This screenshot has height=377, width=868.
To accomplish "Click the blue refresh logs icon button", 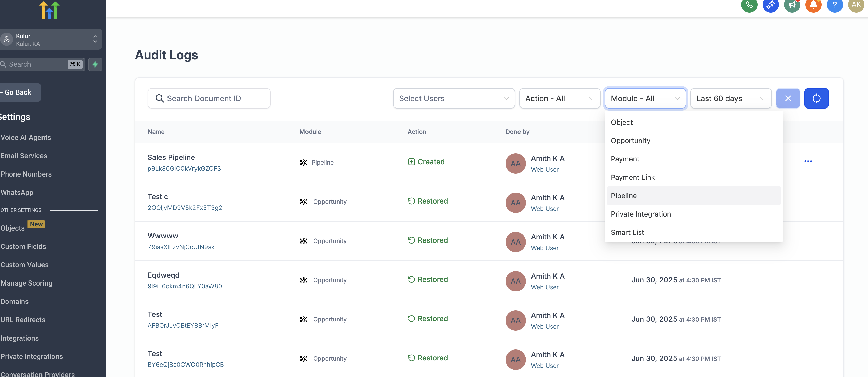I will [x=816, y=99].
